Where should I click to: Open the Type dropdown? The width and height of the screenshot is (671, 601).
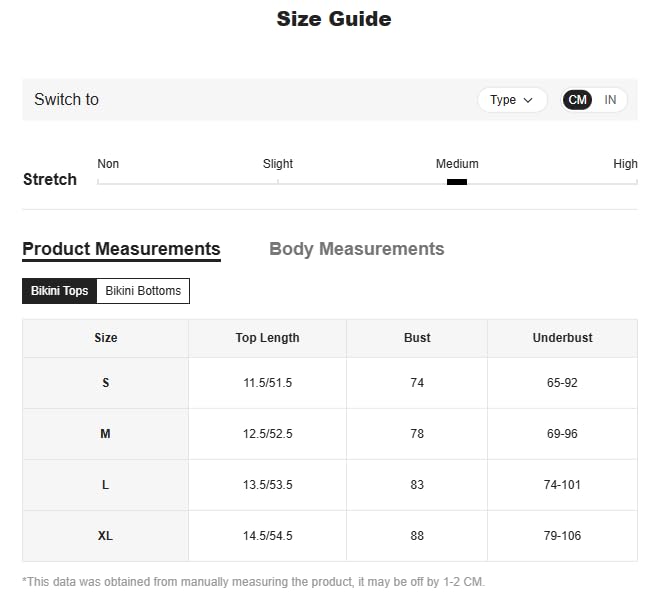click(x=511, y=100)
